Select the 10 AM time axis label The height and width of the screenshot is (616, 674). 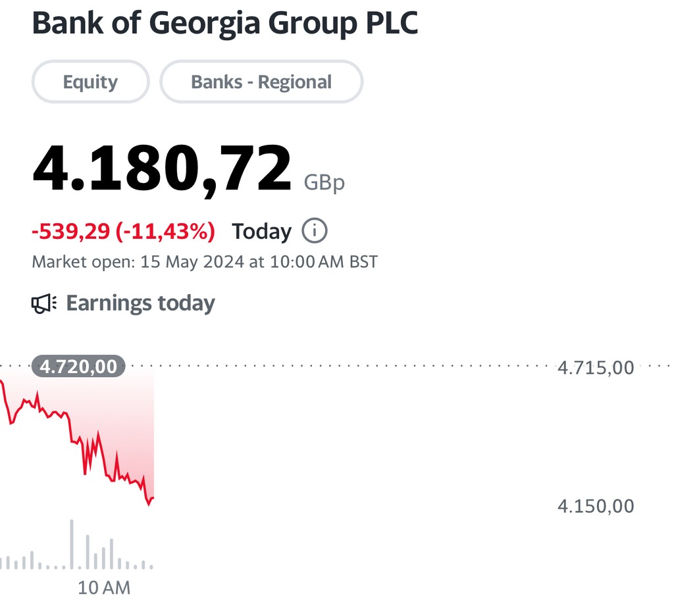[x=104, y=588]
